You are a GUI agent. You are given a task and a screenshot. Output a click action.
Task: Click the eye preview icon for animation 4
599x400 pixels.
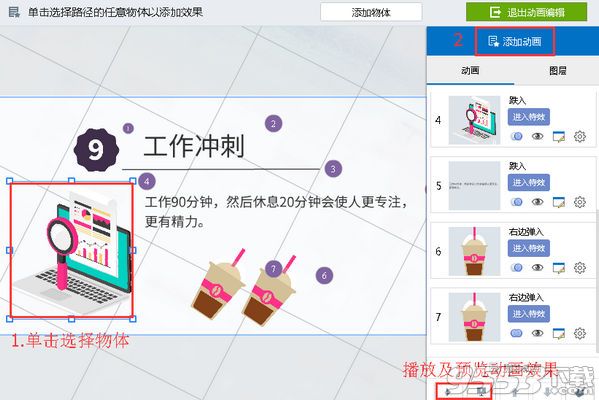(537, 136)
